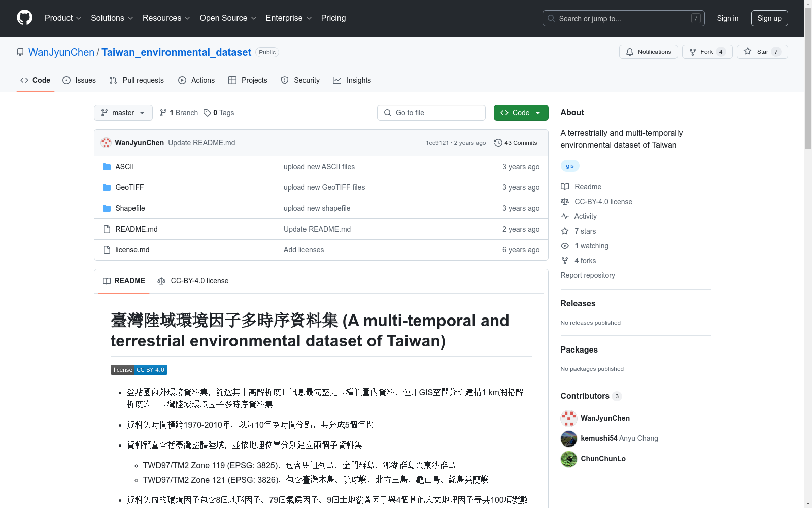Click the Sign up button

click(x=769, y=18)
